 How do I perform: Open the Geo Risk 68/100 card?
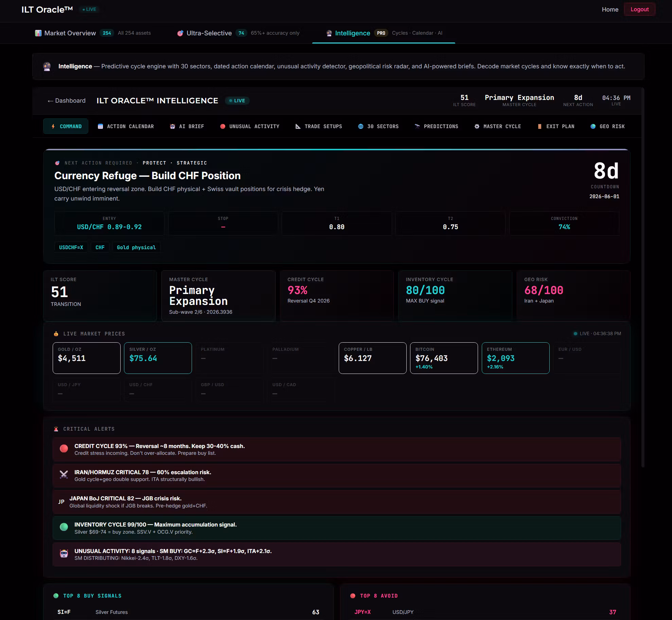click(573, 296)
